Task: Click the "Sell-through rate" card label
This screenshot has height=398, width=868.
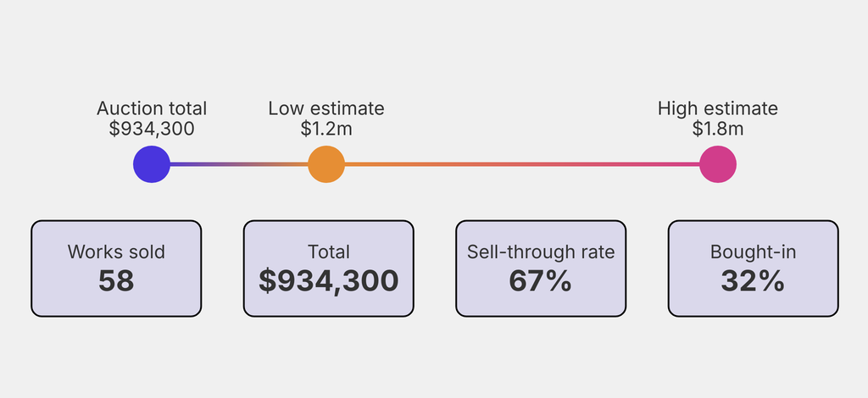Action: pyautogui.click(x=541, y=252)
